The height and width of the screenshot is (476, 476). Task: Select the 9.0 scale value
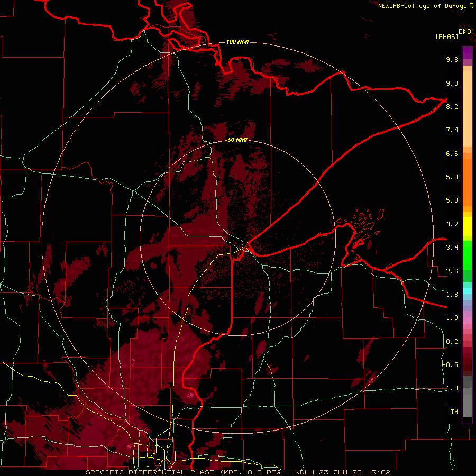pos(452,83)
